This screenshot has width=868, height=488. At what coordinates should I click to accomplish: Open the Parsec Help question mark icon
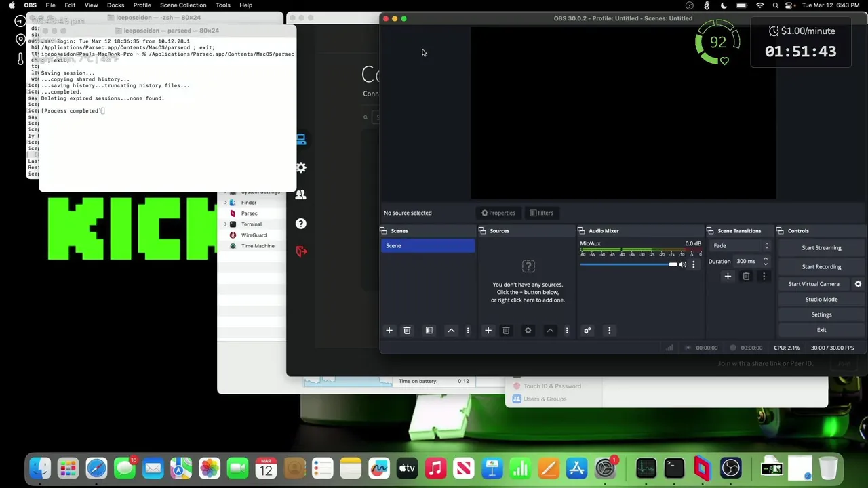pos(301,224)
